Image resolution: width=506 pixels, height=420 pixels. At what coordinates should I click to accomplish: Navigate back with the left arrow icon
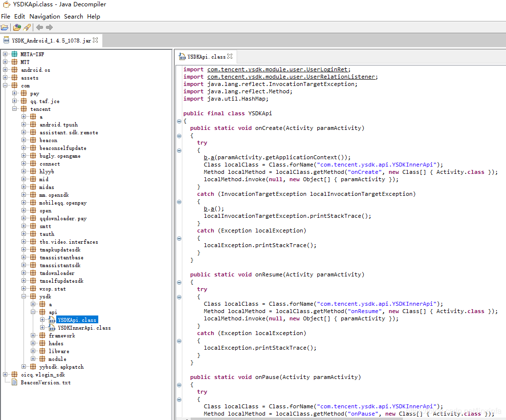click(39, 27)
